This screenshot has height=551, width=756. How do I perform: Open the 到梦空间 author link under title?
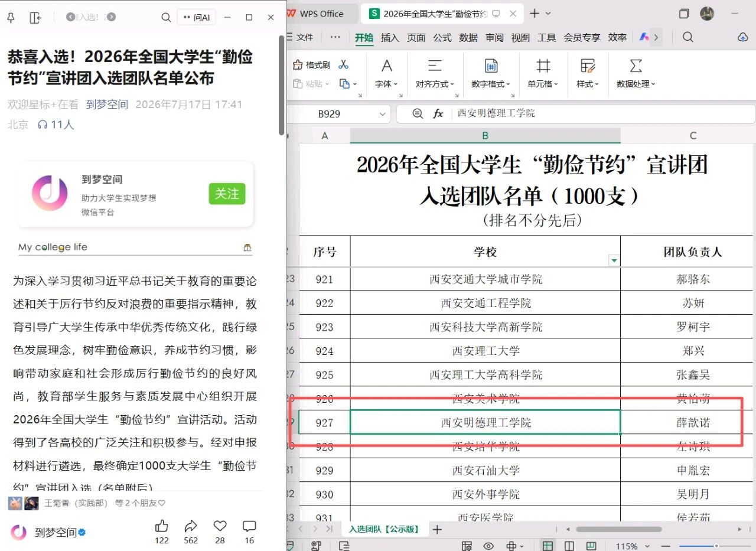pyautogui.click(x=107, y=105)
